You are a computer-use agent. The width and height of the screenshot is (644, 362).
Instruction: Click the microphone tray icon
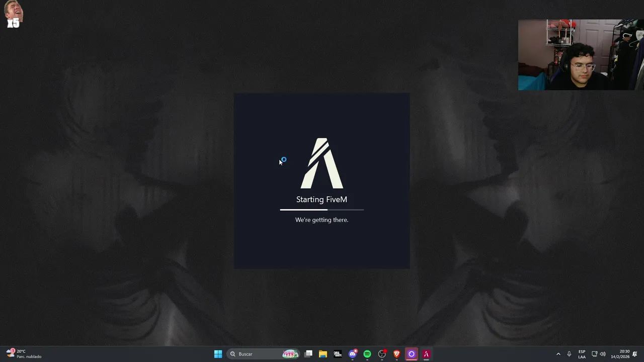click(569, 354)
